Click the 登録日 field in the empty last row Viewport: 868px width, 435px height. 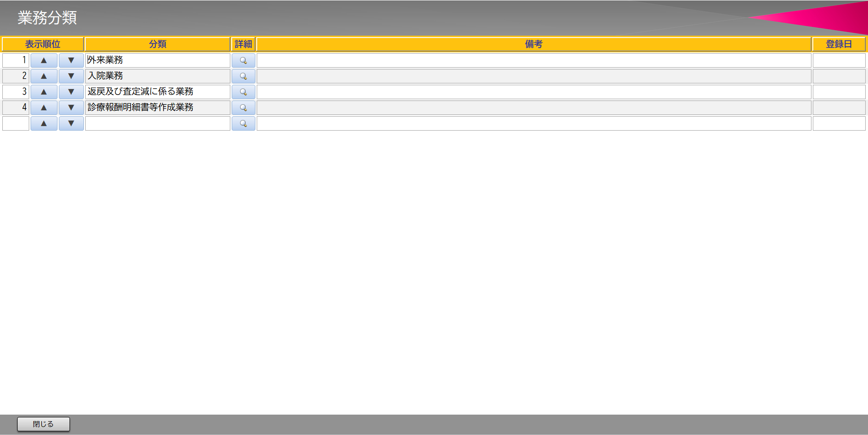coord(839,123)
